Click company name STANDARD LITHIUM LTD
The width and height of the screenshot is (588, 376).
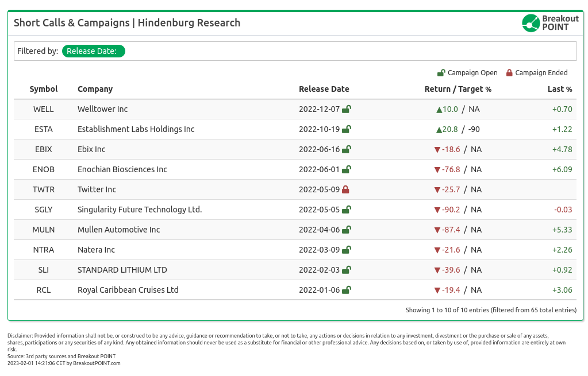tap(122, 270)
